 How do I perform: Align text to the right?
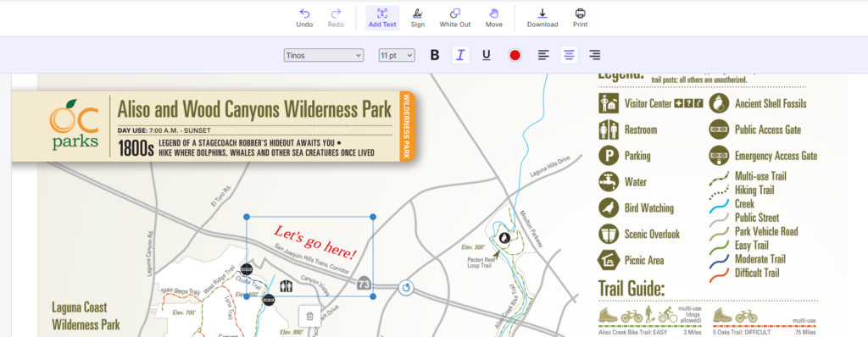coord(594,55)
